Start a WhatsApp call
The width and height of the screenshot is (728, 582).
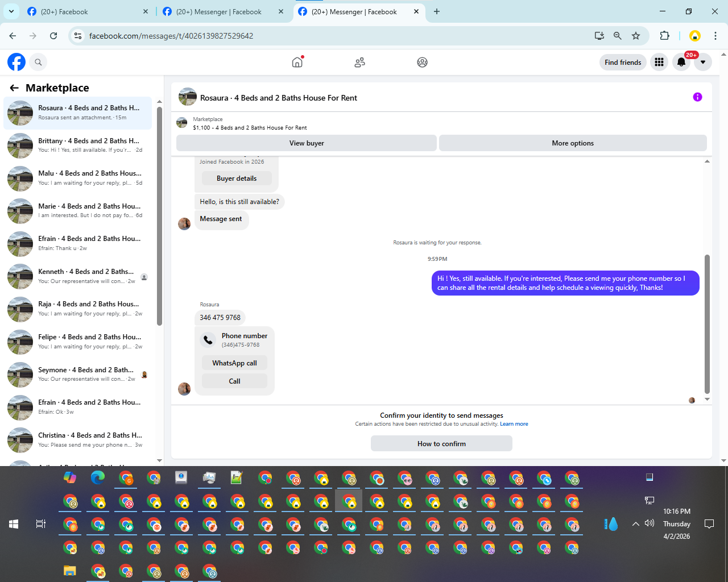[x=234, y=363]
